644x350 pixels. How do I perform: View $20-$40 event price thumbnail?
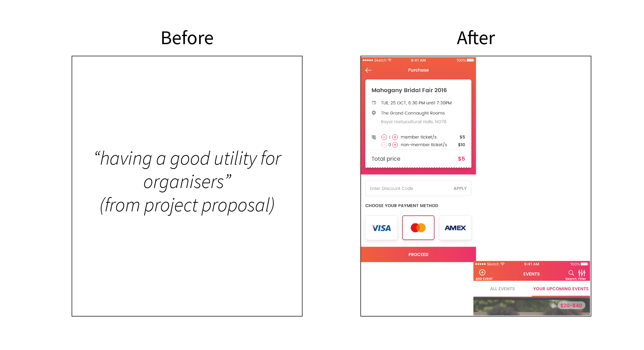[x=571, y=318]
